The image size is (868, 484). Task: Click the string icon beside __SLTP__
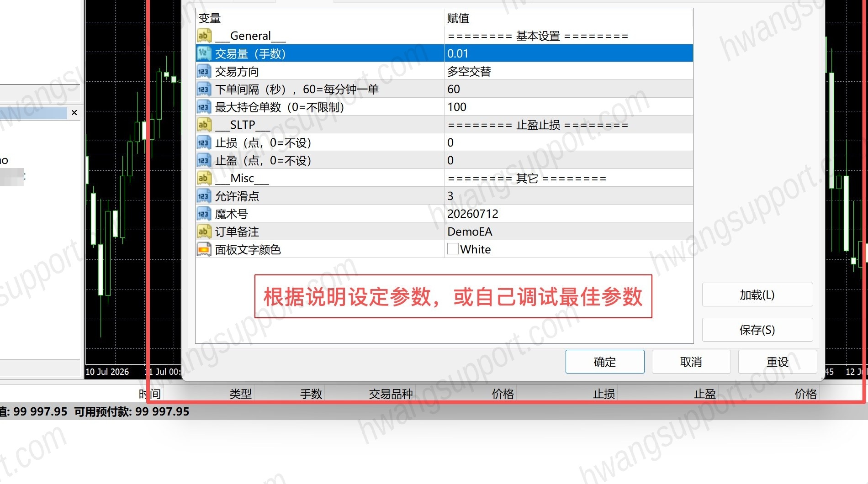tap(204, 125)
